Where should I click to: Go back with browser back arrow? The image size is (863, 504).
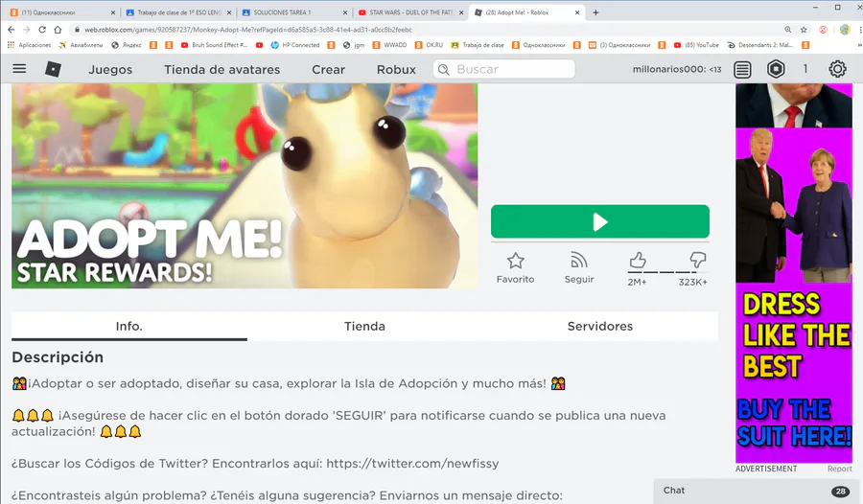pyautogui.click(x=11, y=30)
